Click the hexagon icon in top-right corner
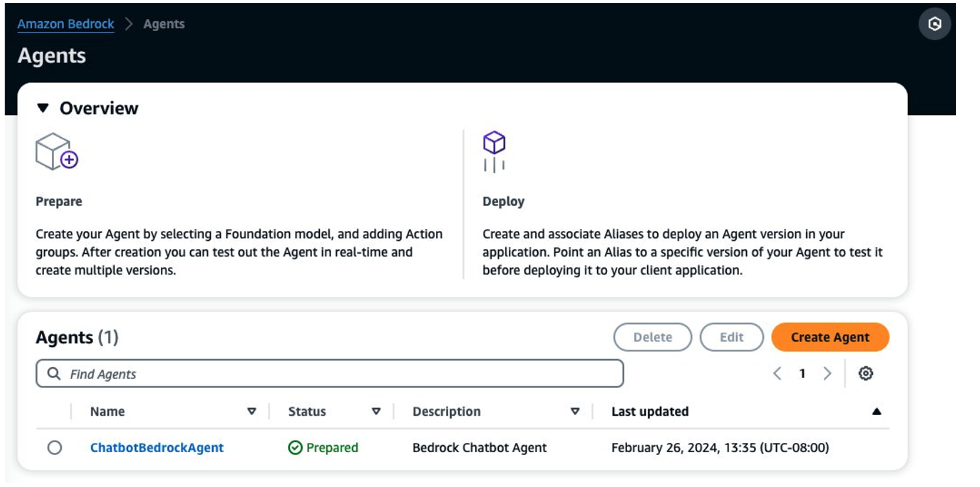The height and width of the screenshot is (487, 980). pos(934,24)
